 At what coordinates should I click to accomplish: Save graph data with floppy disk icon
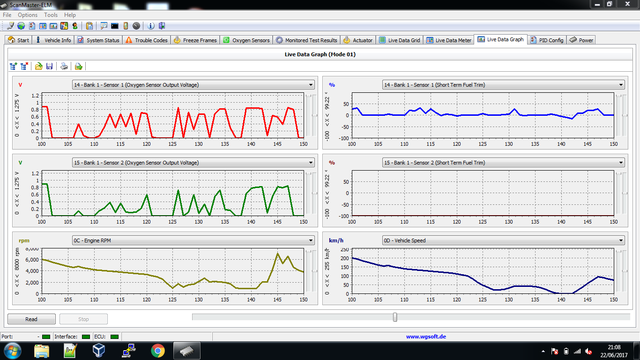pos(49,66)
